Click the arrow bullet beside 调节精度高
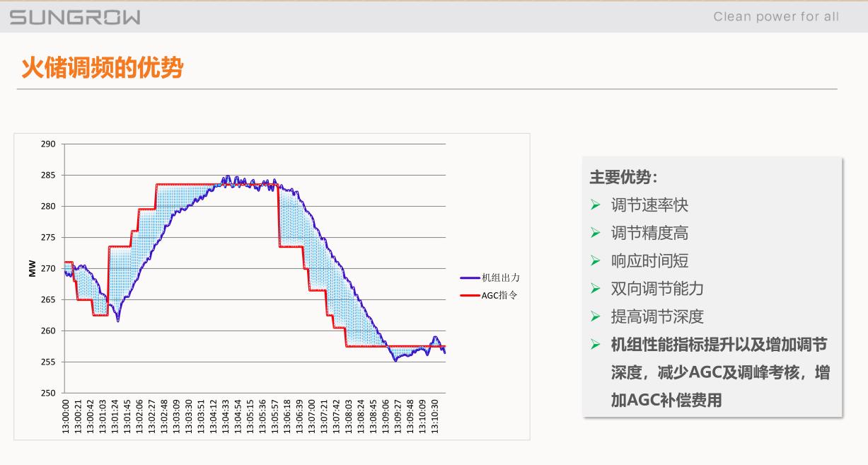 [x=596, y=233]
